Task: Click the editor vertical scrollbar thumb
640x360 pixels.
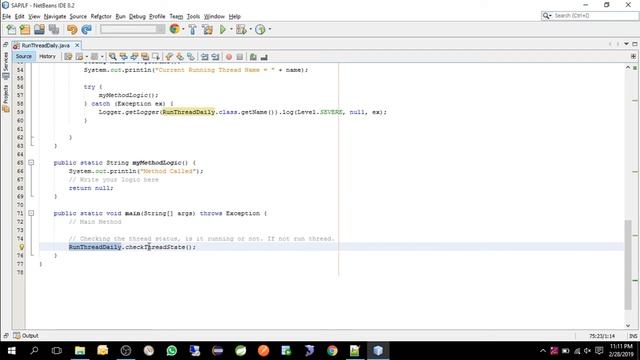Action: (x=628, y=264)
